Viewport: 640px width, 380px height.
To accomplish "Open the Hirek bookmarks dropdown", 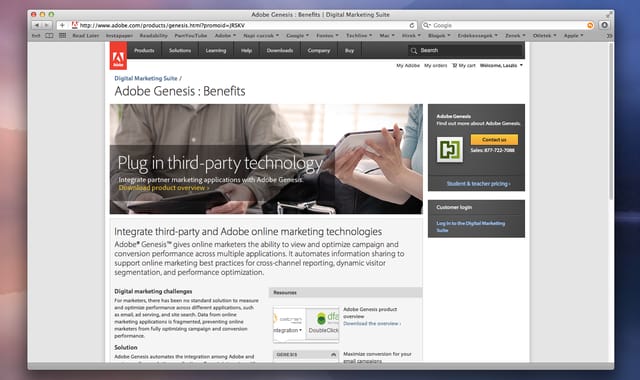I will pyautogui.click(x=411, y=36).
